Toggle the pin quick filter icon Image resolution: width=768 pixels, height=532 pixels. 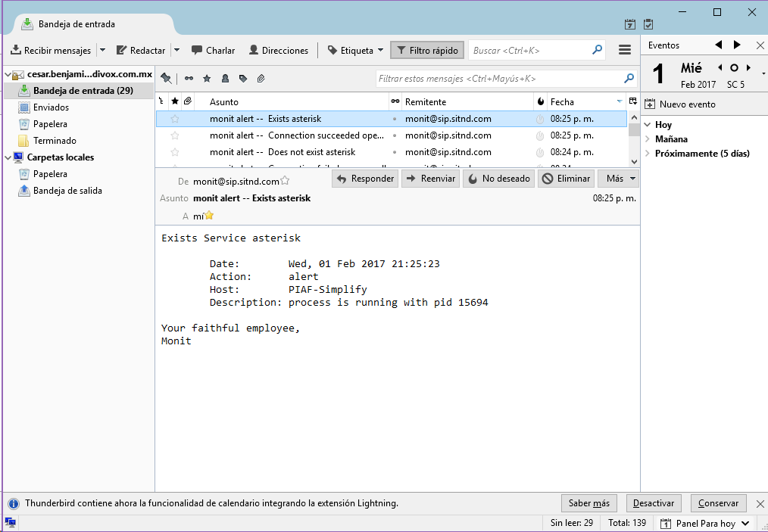(167, 78)
